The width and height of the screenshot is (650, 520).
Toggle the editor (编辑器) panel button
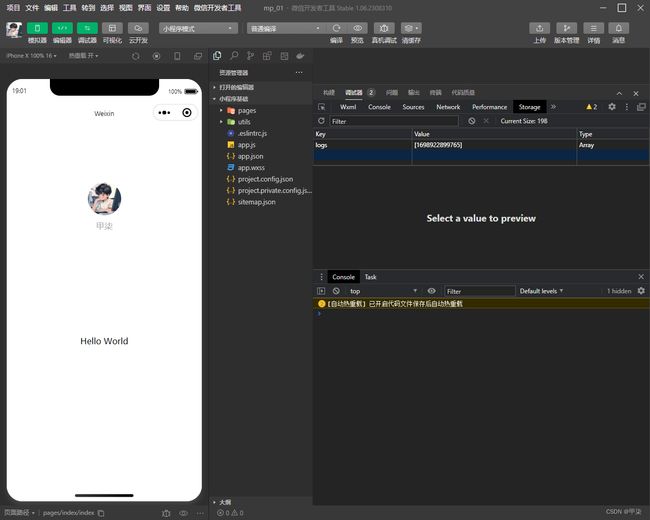62,28
